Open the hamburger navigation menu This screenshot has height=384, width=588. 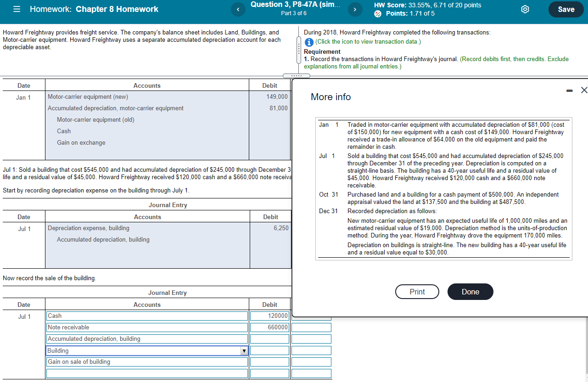16,9
